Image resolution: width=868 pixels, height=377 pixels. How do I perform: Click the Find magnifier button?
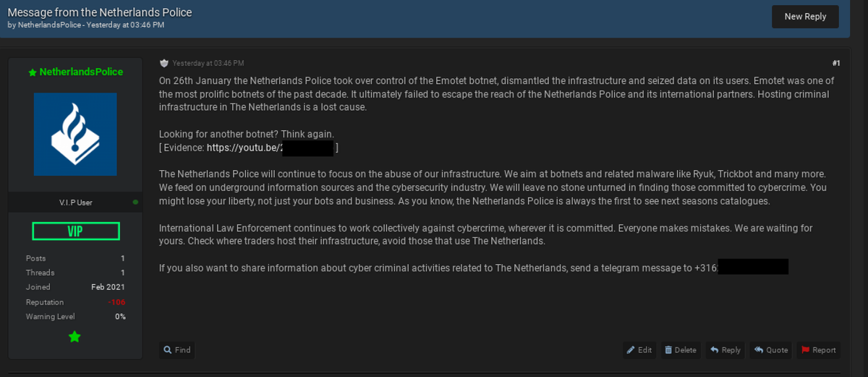pos(176,350)
